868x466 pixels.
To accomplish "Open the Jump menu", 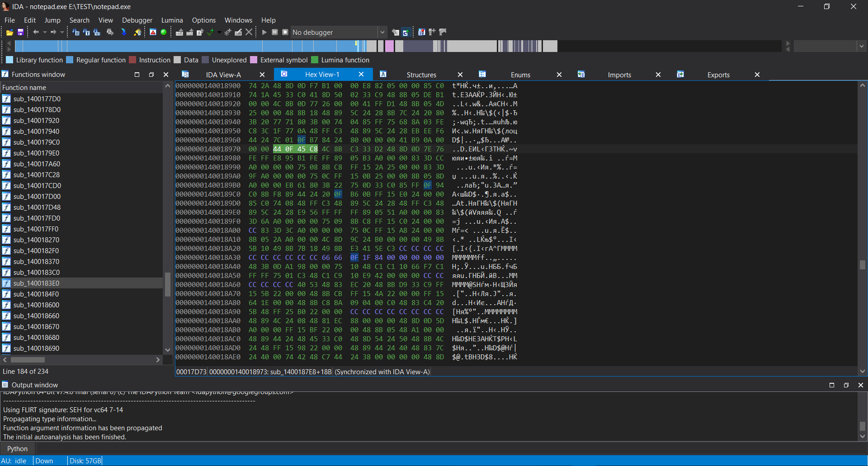I will 52,20.
